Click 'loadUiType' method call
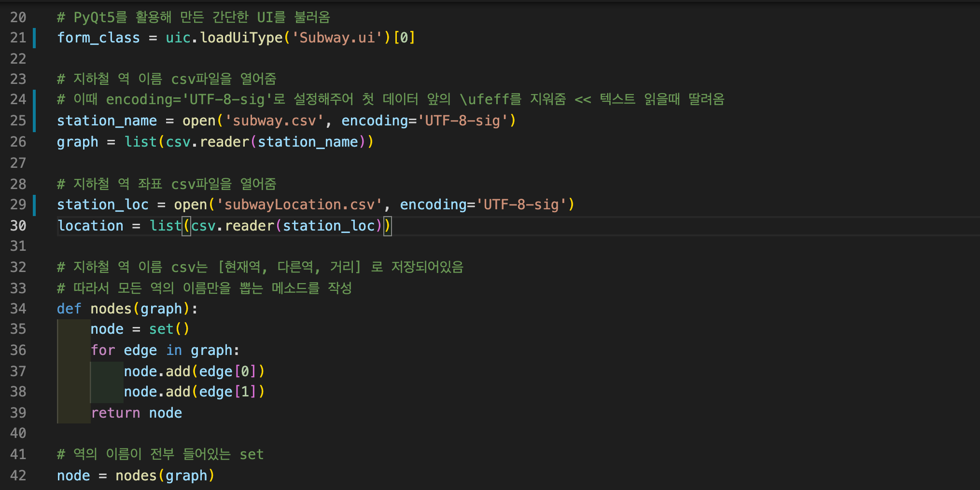The width and height of the screenshot is (980, 490). (x=241, y=38)
